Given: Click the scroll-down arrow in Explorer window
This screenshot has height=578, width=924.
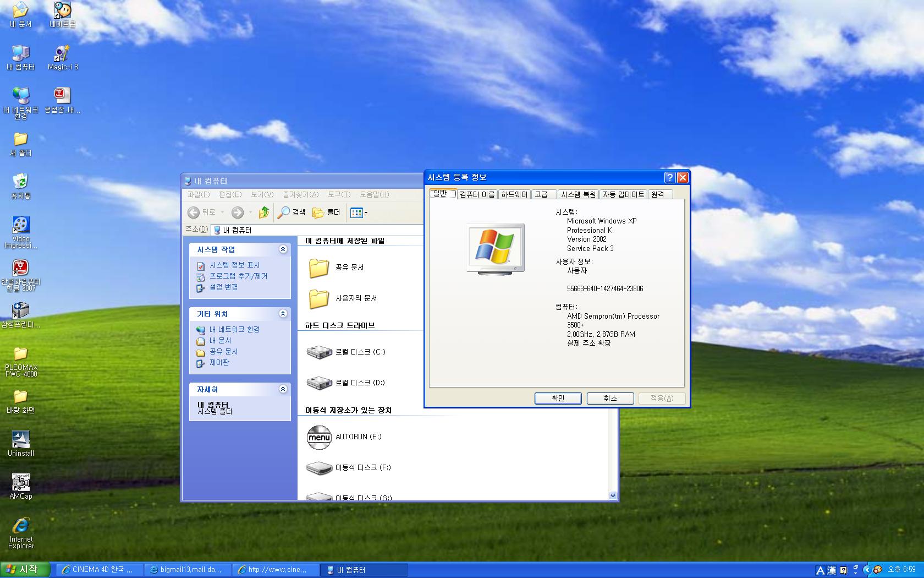Looking at the screenshot, I should tap(613, 495).
